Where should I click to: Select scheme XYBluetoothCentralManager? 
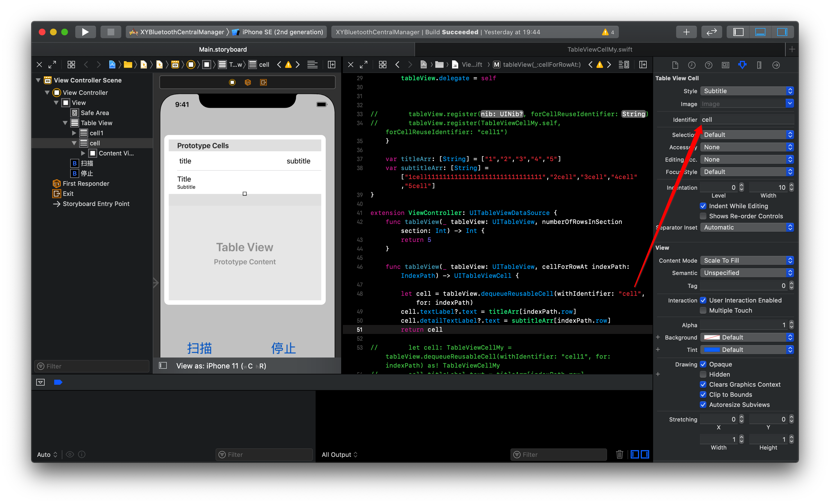tap(177, 32)
